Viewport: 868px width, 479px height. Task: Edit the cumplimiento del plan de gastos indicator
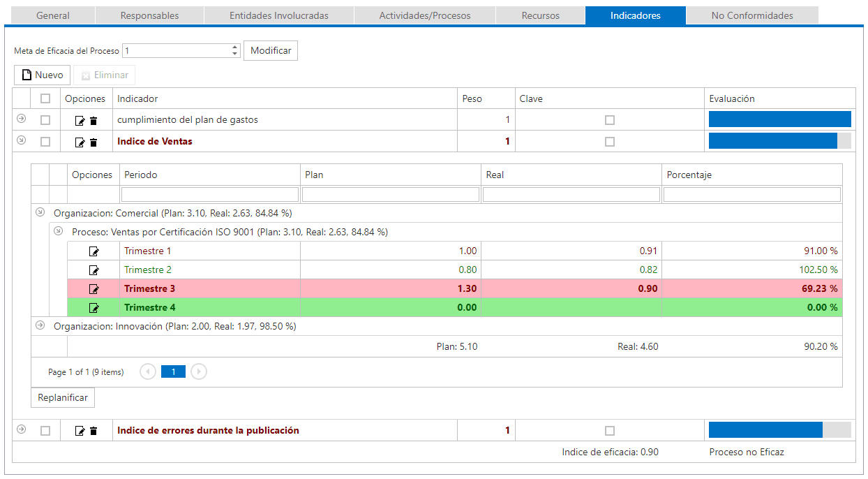click(80, 121)
